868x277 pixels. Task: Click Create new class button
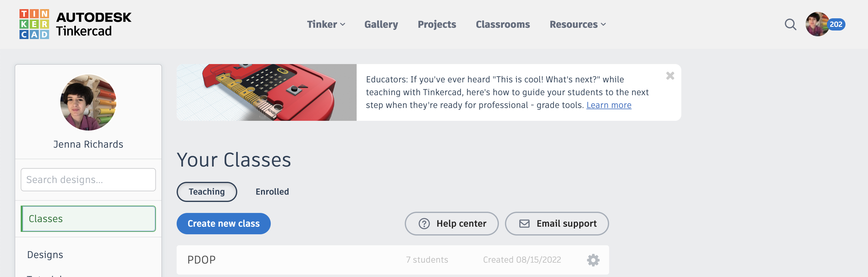(224, 223)
